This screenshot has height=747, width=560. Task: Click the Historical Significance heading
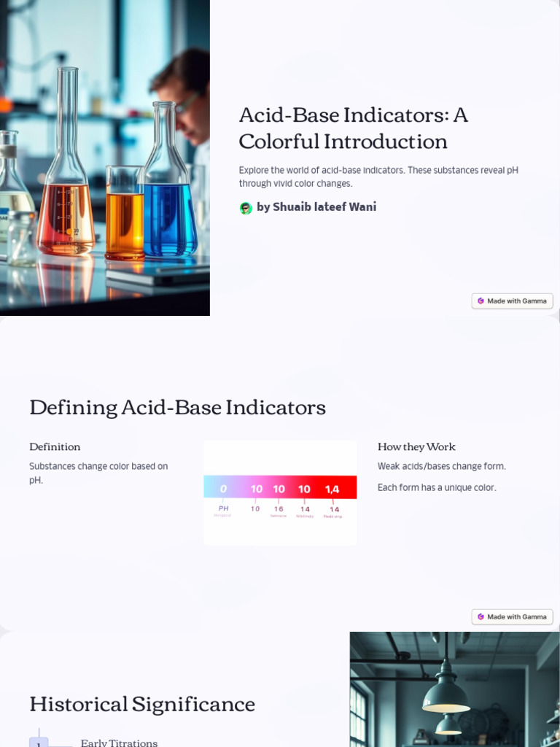(x=142, y=704)
